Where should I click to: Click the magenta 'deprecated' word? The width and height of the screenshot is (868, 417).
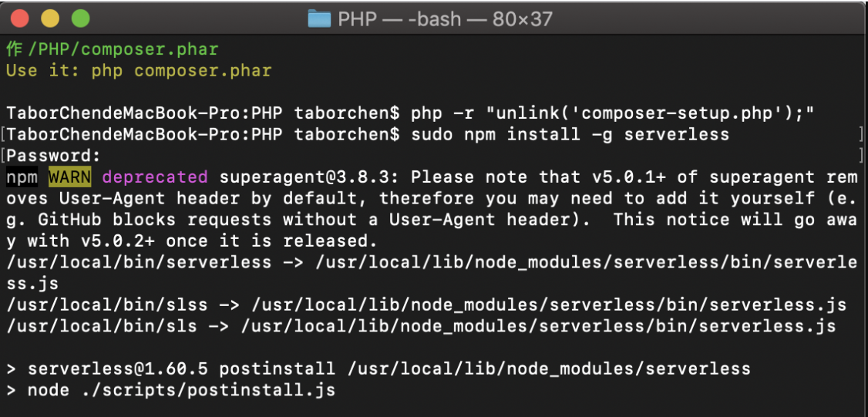[155, 177]
